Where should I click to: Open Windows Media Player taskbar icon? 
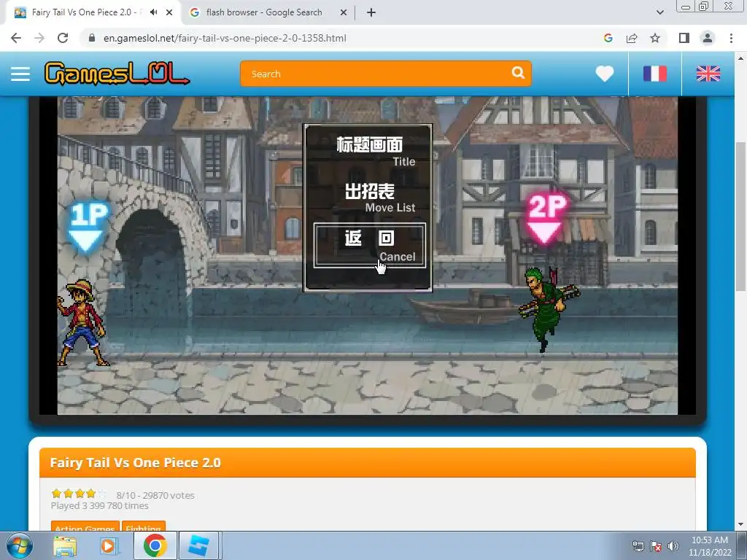(x=109, y=545)
